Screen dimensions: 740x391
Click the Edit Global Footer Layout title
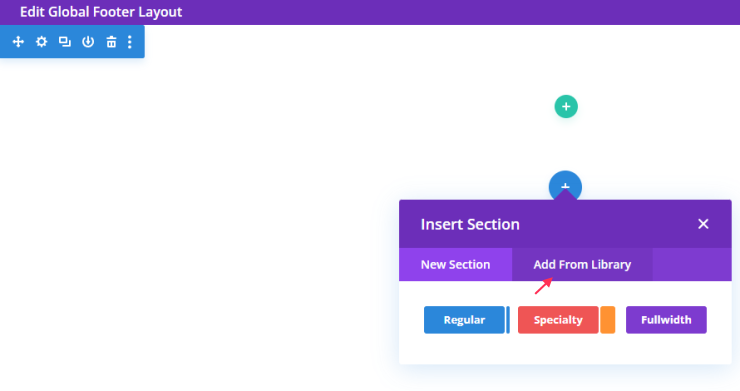(101, 12)
